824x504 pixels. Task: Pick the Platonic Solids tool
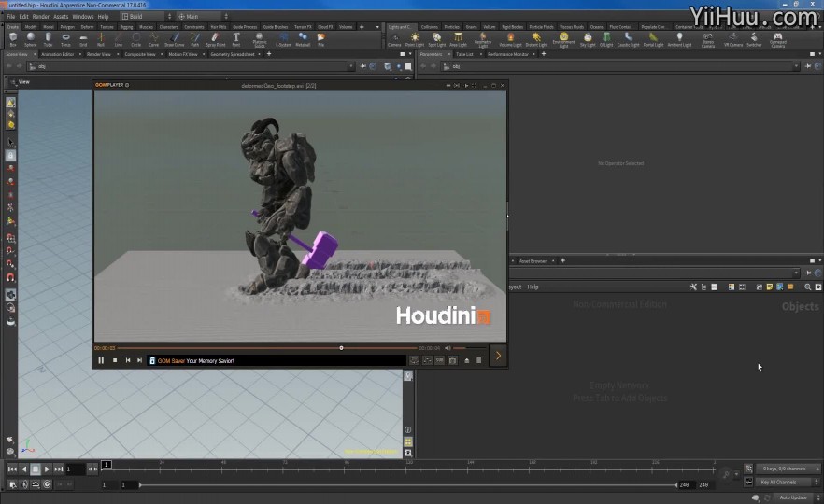(260, 40)
